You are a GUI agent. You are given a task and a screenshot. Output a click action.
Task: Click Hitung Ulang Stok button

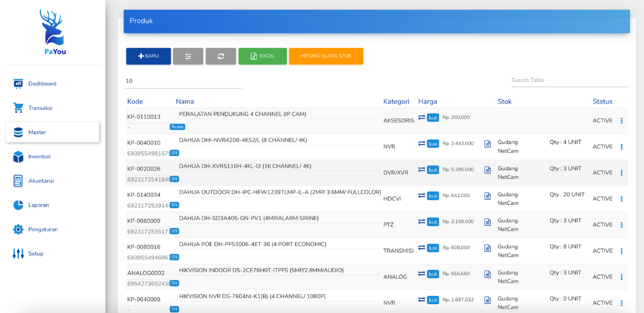[326, 56]
